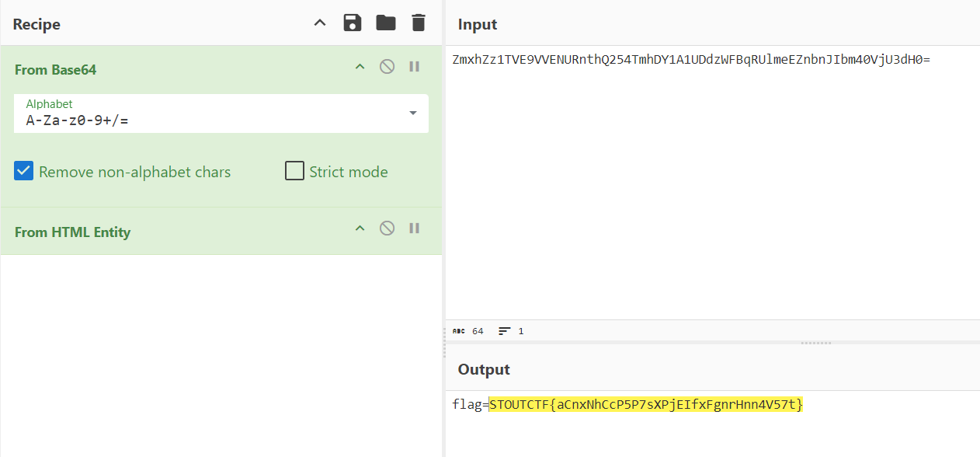This screenshot has width=980, height=457.
Task: Load a recipe from folder
Action: [386, 23]
